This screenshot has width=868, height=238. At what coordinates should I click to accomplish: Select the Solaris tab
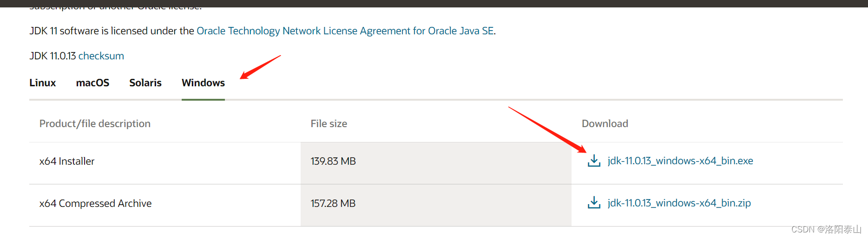145,83
